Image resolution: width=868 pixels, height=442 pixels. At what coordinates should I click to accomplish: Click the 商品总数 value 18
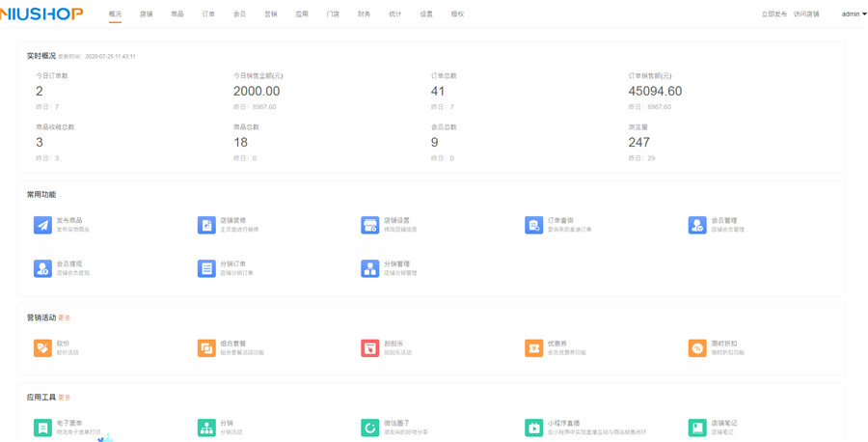tap(240, 143)
